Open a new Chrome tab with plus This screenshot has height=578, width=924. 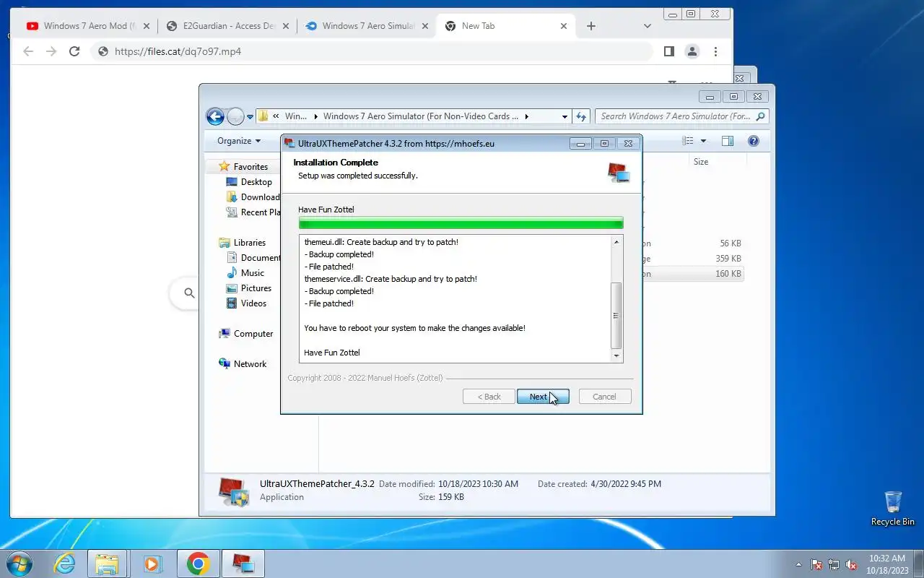point(591,26)
